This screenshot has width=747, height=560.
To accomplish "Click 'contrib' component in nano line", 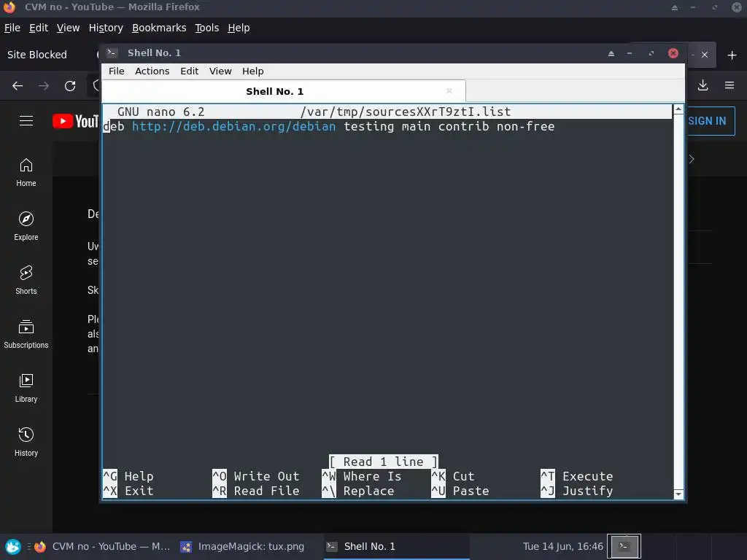I will click(x=463, y=126).
